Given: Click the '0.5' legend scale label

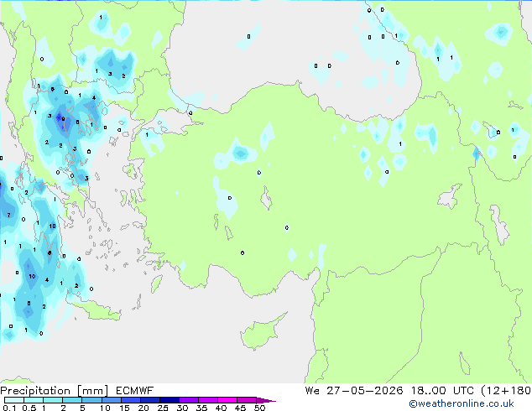Looking at the screenshot, I should (x=29, y=408).
